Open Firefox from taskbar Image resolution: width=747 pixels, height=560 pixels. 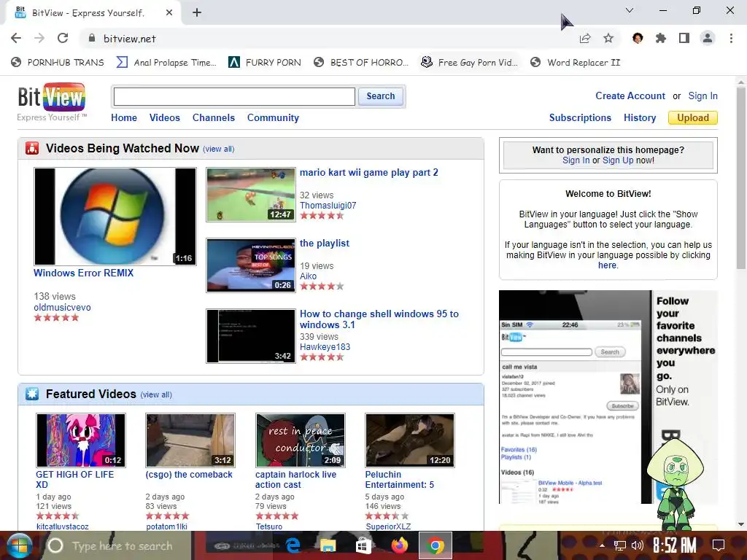[399, 545]
